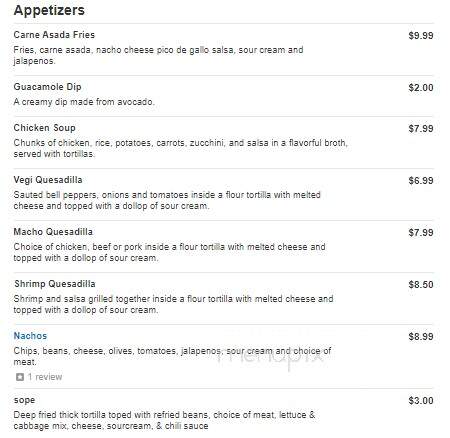
Task: Click the Shrimp Quesadilla item name
Action: tap(55, 284)
